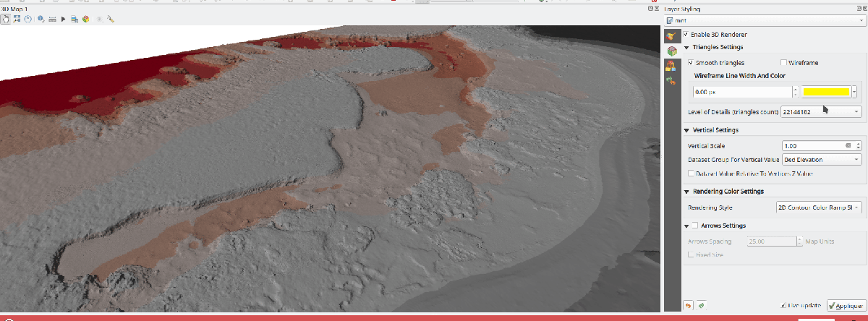
Task: Click the Zoom Full extent icon
Action: click(x=16, y=19)
